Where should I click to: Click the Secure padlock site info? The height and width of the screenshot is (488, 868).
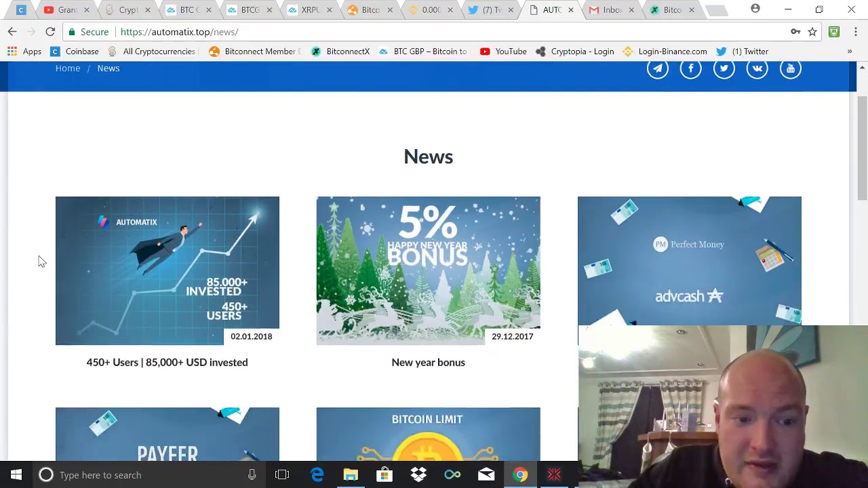pos(88,32)
